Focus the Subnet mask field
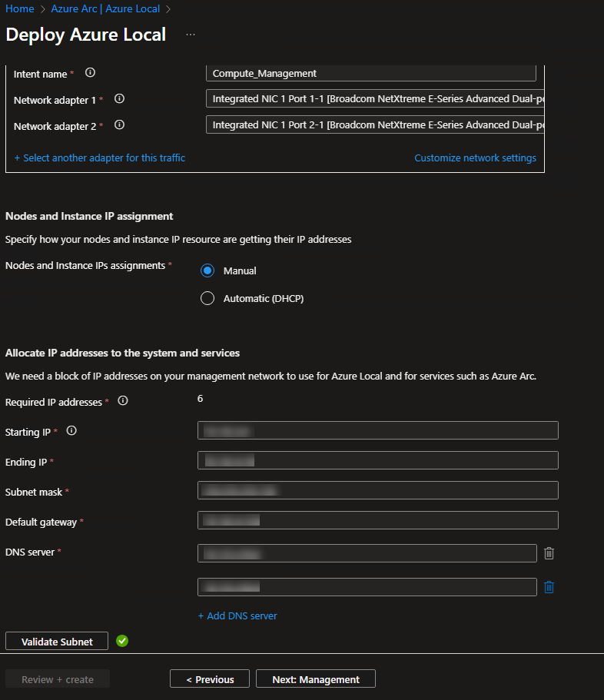604x700 pixels. coord(377,490)
